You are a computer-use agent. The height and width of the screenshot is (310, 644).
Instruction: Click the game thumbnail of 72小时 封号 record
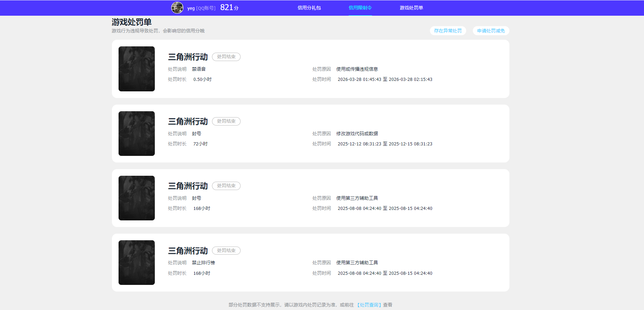pyautogui.click(x=137, y=134)
